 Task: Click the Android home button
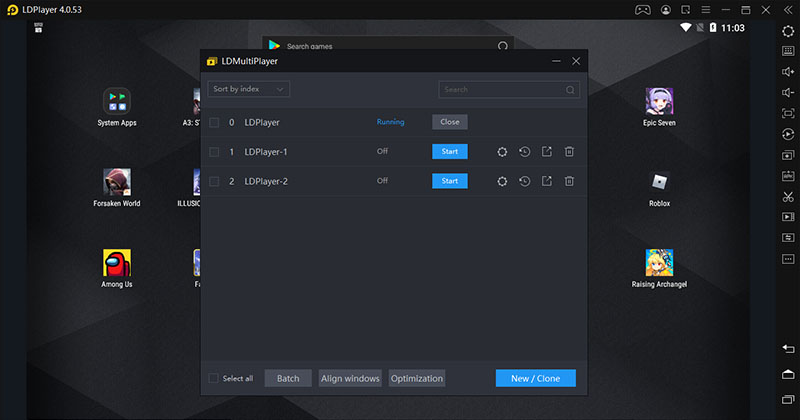[788, 374]
